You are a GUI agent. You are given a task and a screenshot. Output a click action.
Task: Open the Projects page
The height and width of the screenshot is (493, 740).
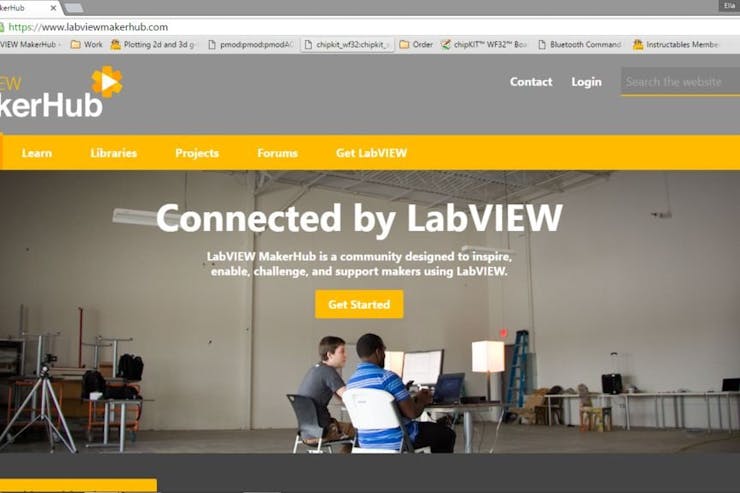(197, 153)
